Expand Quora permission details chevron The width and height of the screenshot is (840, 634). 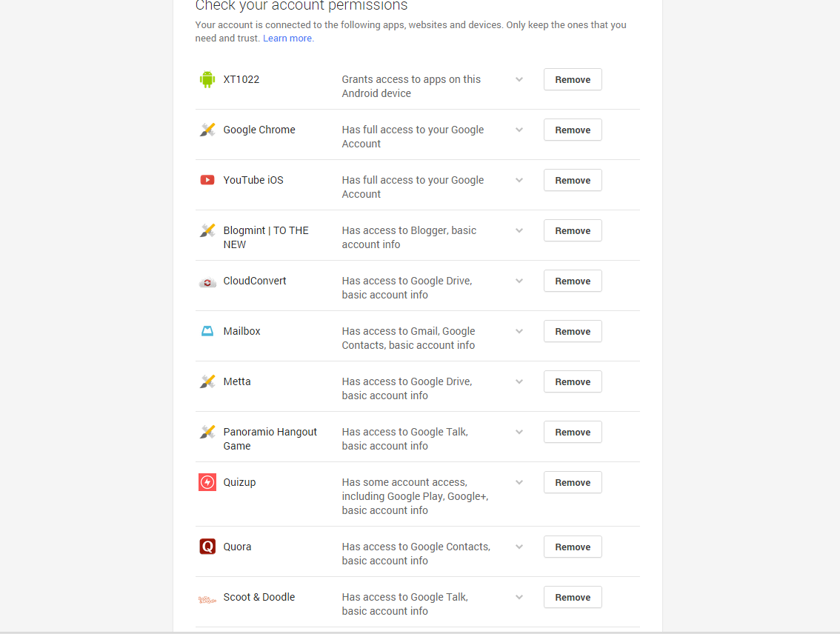pos(519,547)
